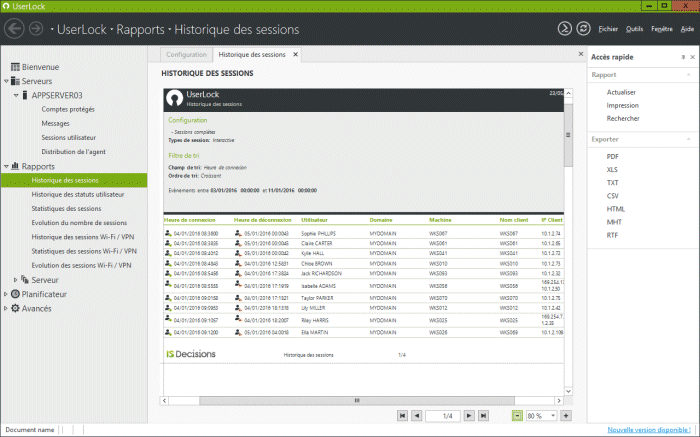Click Impression in Accès rapide

click(622, 105)
